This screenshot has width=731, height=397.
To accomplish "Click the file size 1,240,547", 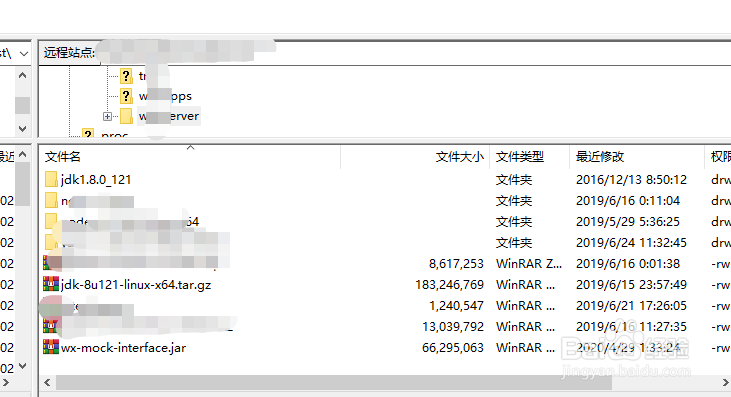I will (456, 306).
